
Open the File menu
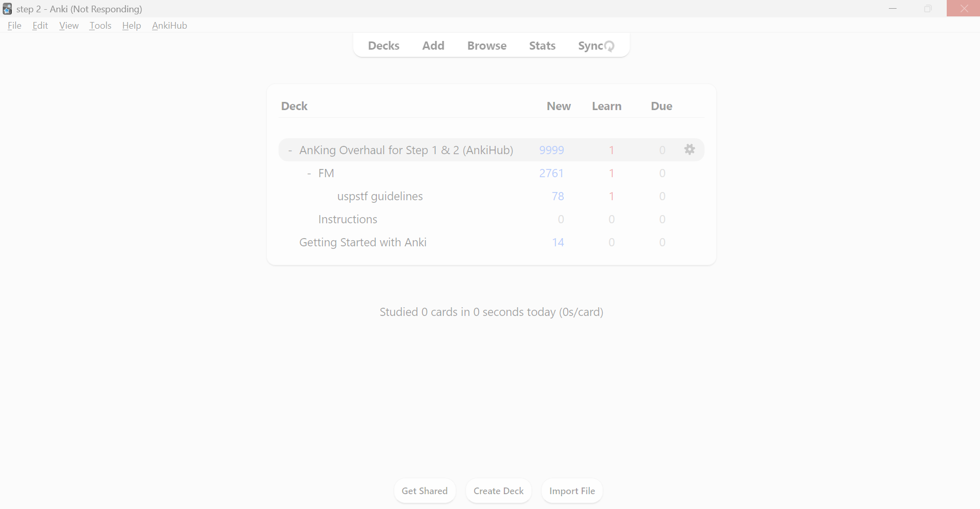pos(14,26)
